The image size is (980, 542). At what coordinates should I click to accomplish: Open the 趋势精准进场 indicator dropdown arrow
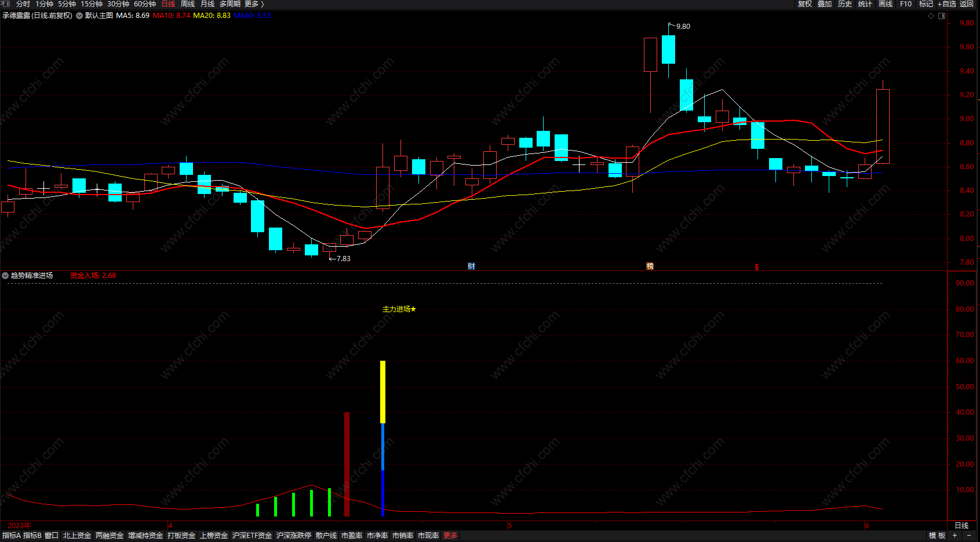pos(5,276)
